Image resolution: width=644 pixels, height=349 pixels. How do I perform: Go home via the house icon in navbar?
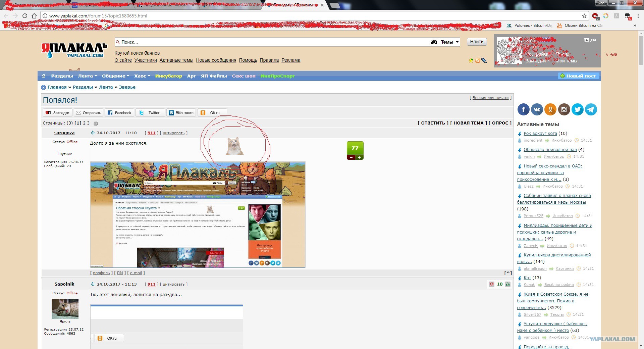pyautogui.click(x=43, y=76)
